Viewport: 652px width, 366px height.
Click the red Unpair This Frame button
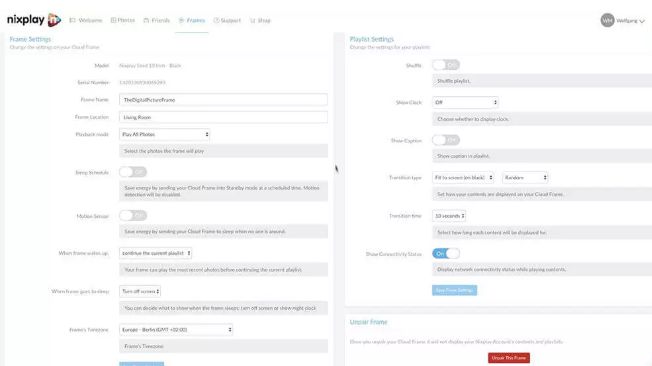coord(509,358)
